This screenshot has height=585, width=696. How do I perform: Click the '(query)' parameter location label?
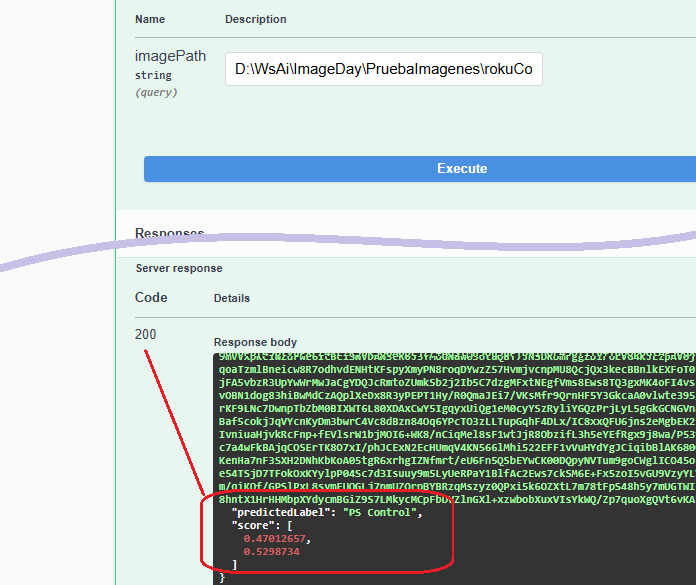[x=156, y=92]
